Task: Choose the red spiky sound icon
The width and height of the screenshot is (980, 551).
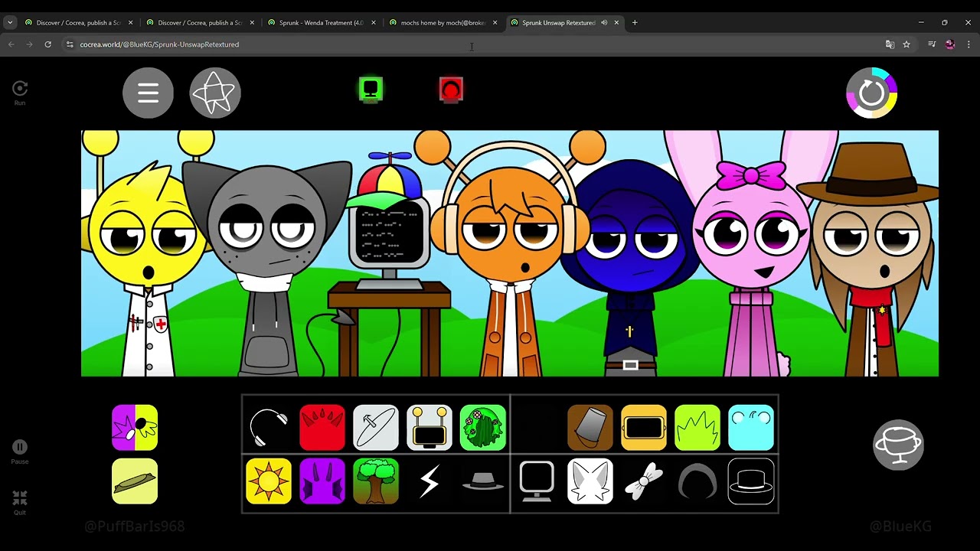Action: click(x=322, y=427)
